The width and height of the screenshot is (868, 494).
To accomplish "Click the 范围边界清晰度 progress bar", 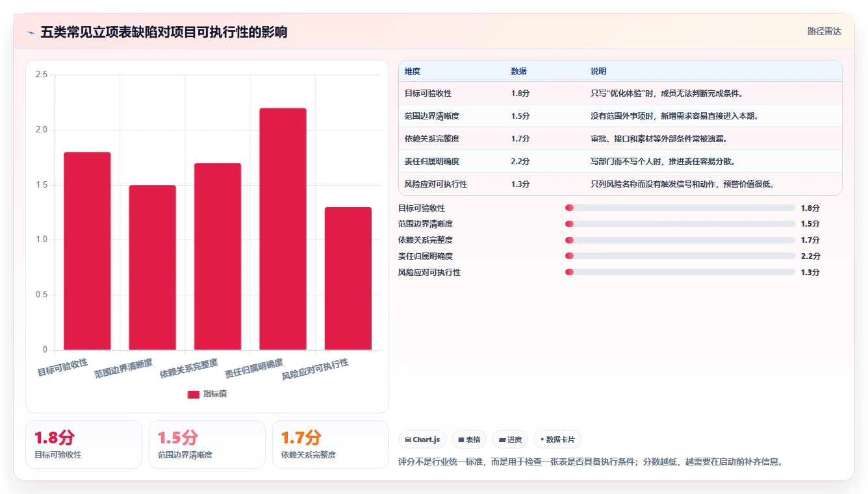I will tap(680, 224).
